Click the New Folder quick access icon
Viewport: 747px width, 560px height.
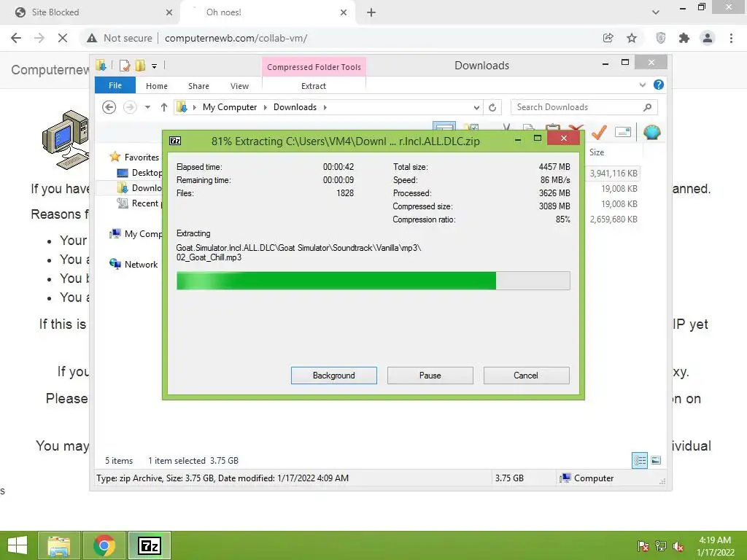[x=140, y=65]
